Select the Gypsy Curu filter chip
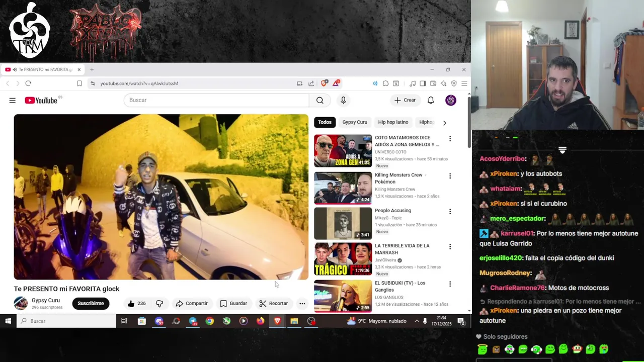 (x=355, y=122)
